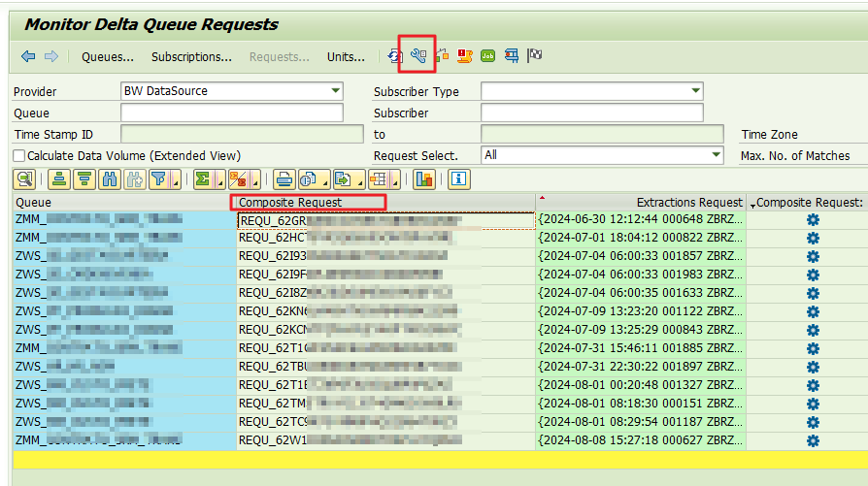Open the Subscriber Type dropdown
This screenshot has height=486, width=868.
[x=696, y=90]
